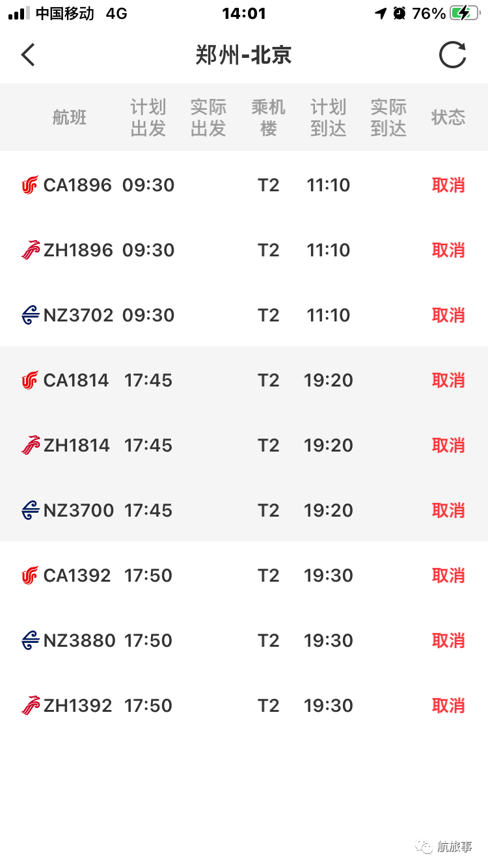Tap Air China logo beside CA1814
Screen dimensions: 488x868
[x=30, y=381]
